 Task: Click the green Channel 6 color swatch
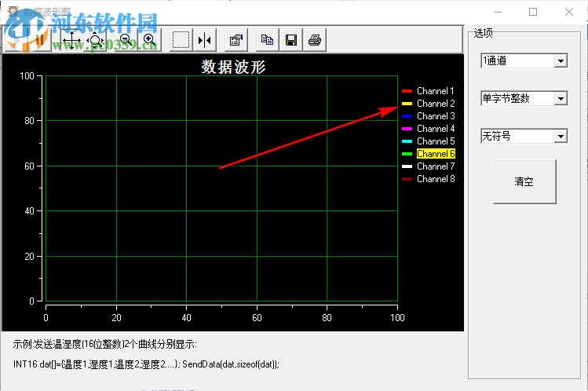click(x=407, y=154)
